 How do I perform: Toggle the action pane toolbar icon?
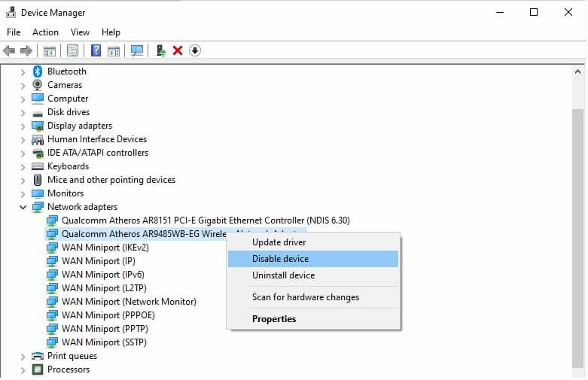(x=113, y=50)
